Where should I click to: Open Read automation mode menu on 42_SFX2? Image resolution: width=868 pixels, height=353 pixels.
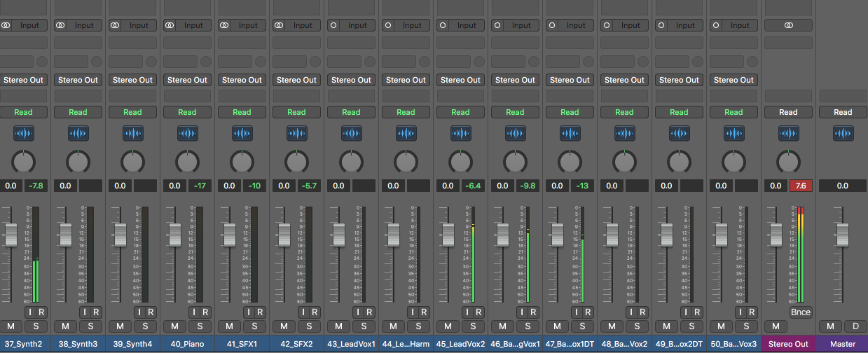pos(296,112)
